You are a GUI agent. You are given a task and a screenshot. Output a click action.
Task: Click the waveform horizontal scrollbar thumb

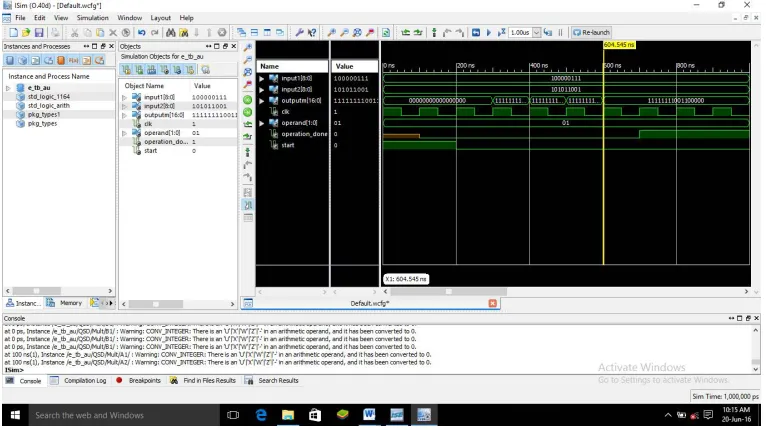point(448,292)
